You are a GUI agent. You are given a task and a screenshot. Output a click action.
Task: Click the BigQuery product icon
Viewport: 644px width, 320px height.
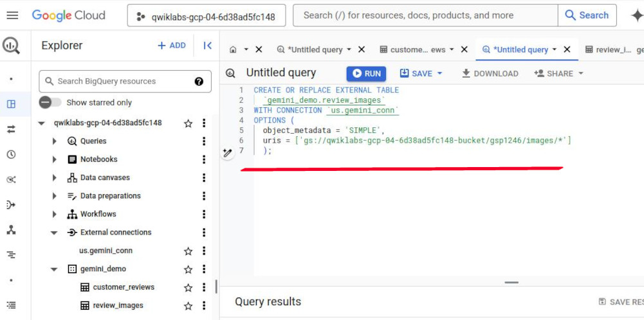[x=11, y=45]
